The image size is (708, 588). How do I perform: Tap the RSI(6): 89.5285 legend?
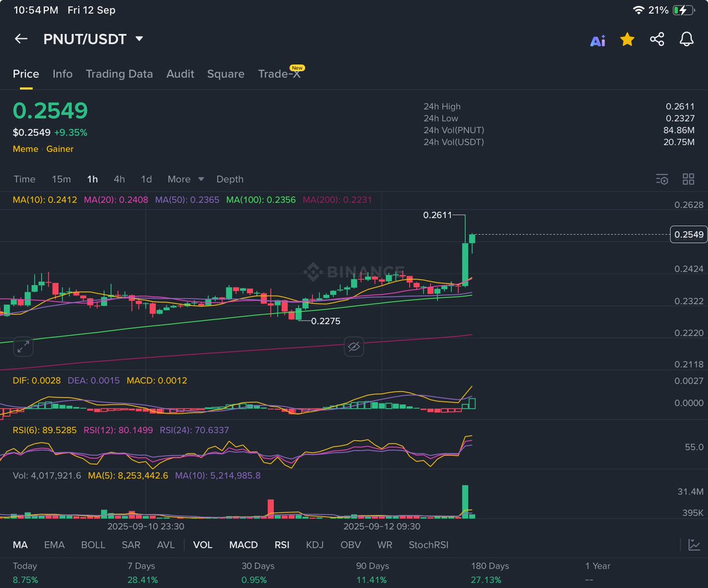(46, 430)
